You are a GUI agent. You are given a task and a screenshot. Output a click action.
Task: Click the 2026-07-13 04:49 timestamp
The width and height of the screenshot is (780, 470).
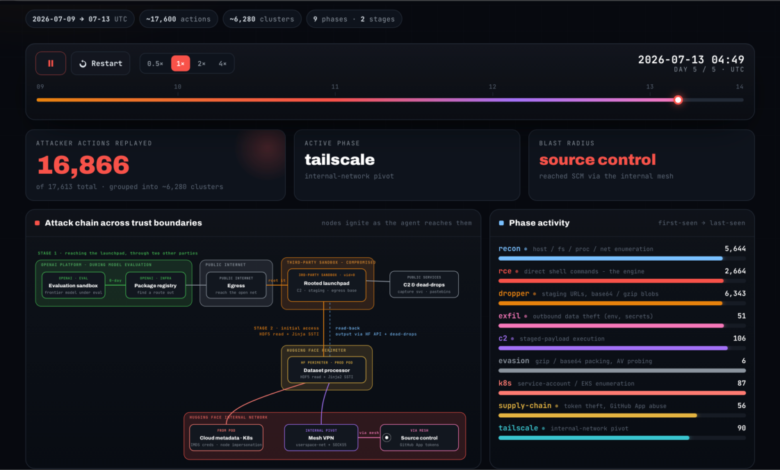click(x=691, y=60)
